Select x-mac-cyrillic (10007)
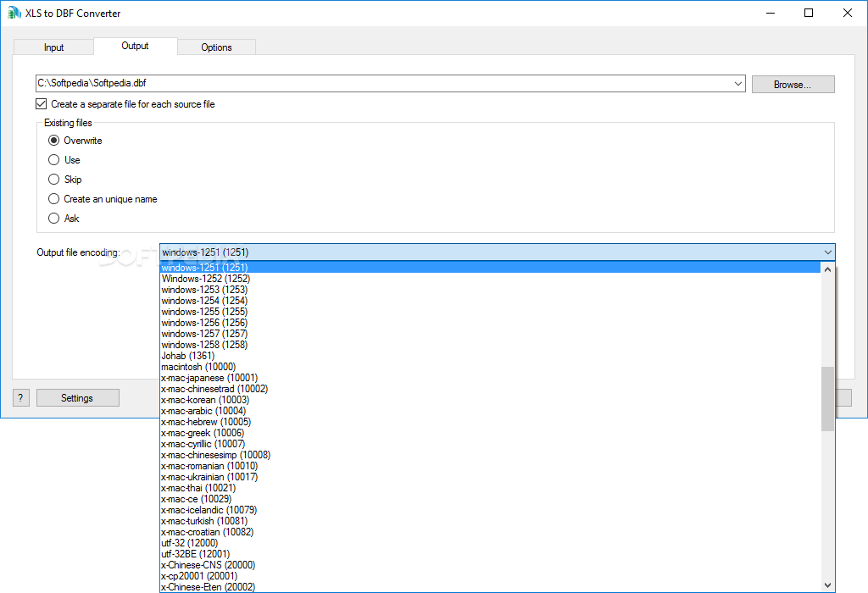The height and width of the screenshot is (593, 868). coord(490,444)
